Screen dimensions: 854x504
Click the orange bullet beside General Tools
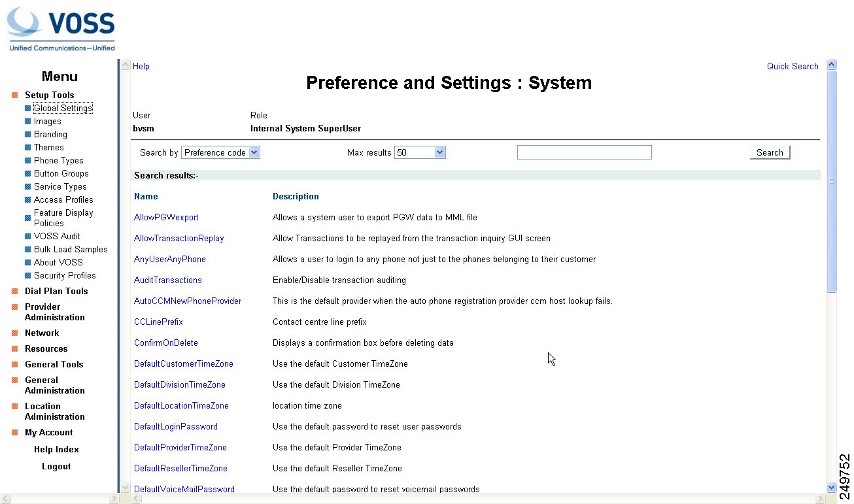(x=14, y=365)
